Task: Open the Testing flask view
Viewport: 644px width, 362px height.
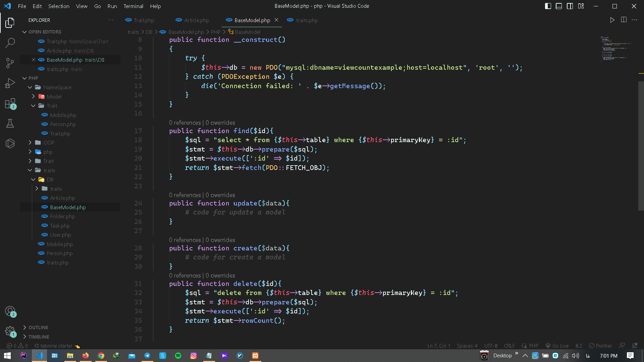Action: click(10, 123)
